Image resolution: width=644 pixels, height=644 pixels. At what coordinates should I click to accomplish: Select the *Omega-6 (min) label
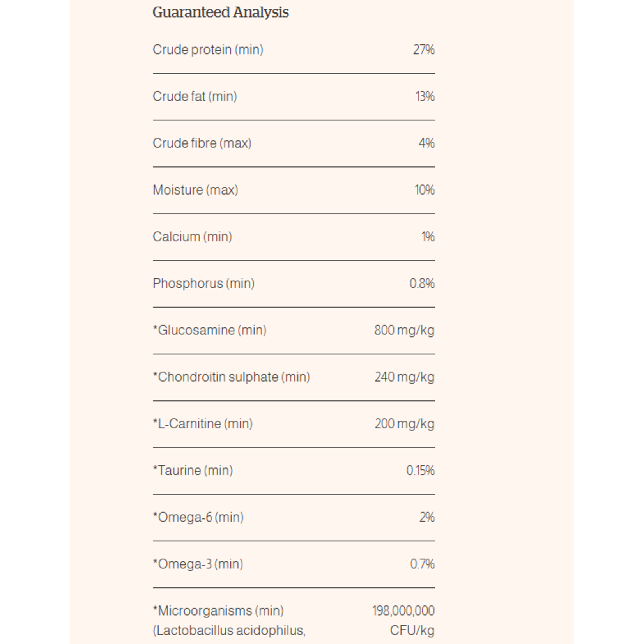tap(198, 518)
